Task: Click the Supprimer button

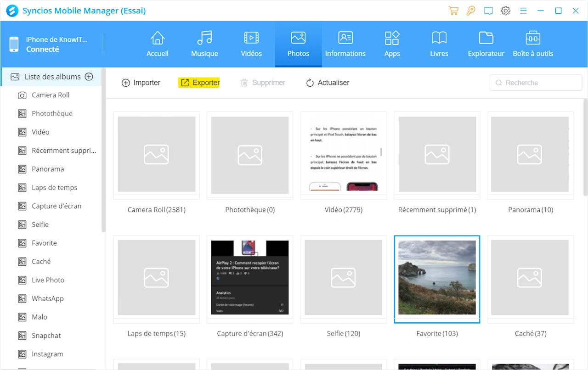Action: pyautogui.click(x=263, y=83)
